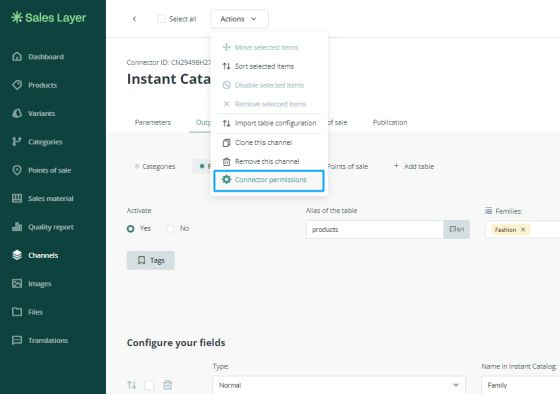Open the Files folder icon

tap(17, 312)
